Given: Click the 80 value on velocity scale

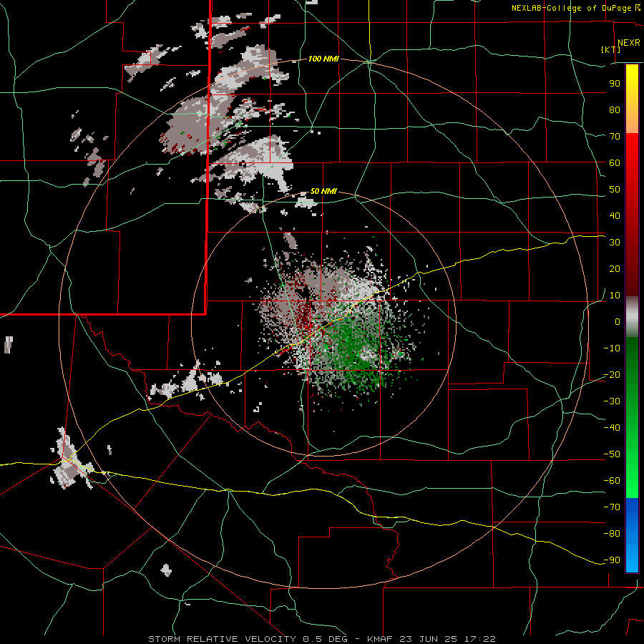Looking at the screenshot, I should point(615,110).
